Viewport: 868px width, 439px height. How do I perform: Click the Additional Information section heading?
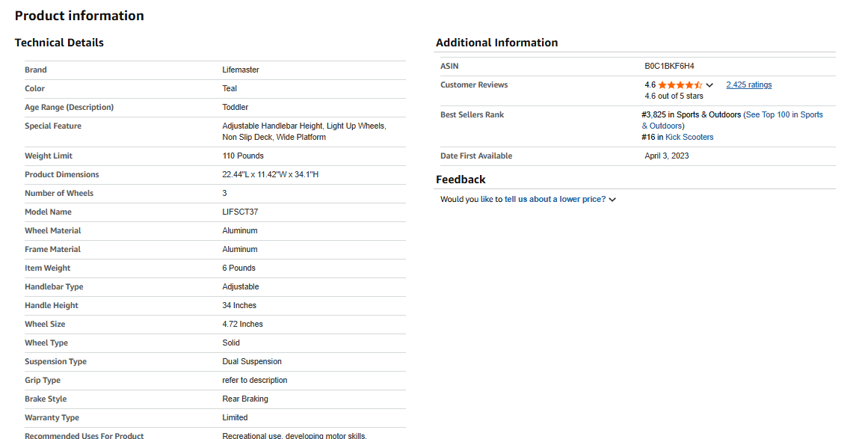point(496,43)
